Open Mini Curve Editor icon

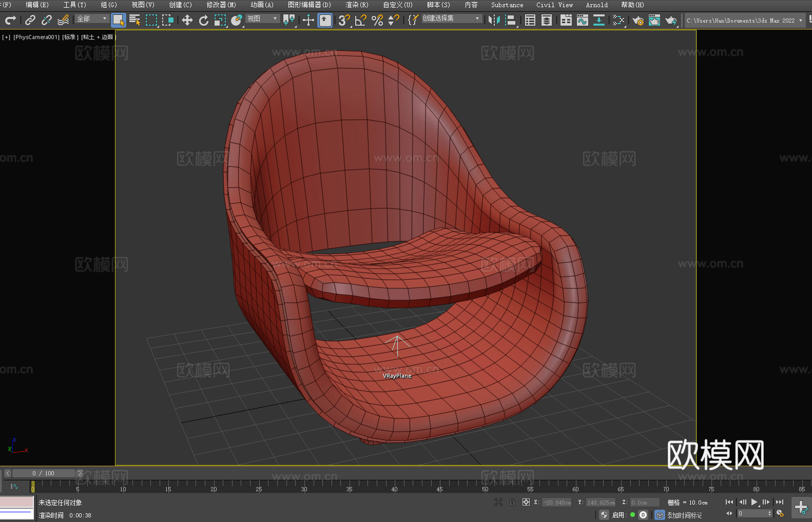pos(14,486)
